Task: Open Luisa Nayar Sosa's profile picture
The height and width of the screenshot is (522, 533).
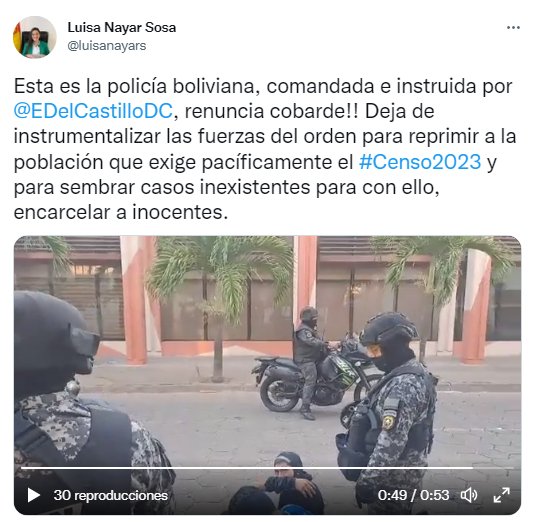Action: click(34, 37)
